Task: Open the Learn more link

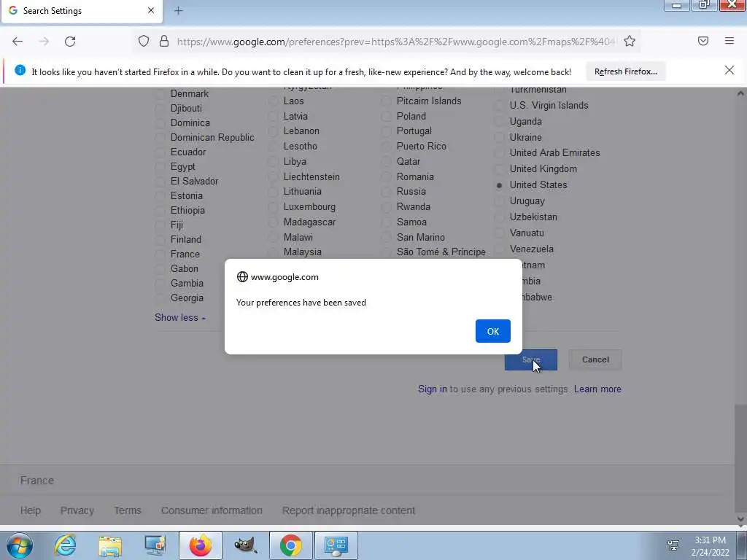Action: click(x=597, y=389)
